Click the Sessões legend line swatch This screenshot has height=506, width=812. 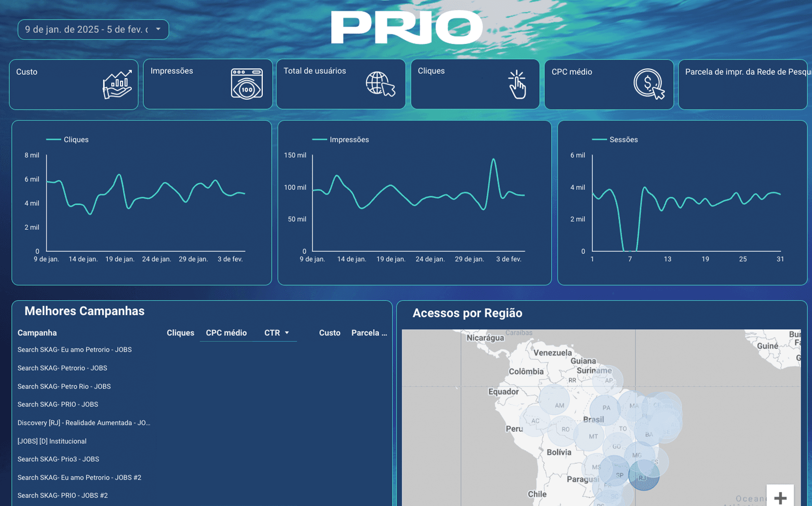(x=599, y=140)
